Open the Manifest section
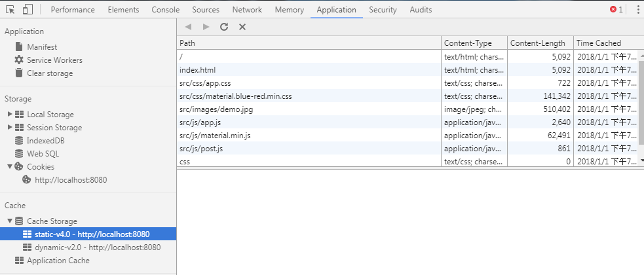Viewport: 644px width, 275px height. [42, 47]
